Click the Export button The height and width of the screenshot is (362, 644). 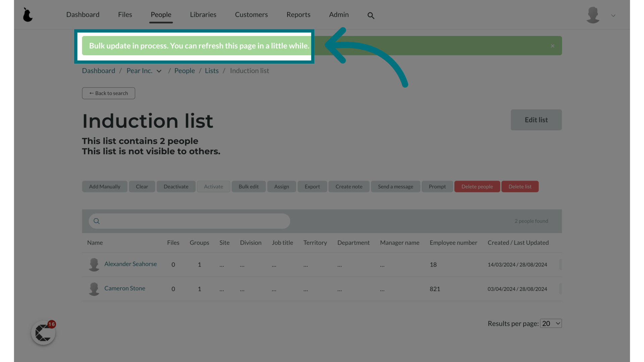pyautogui.click(x=312, y=186)
